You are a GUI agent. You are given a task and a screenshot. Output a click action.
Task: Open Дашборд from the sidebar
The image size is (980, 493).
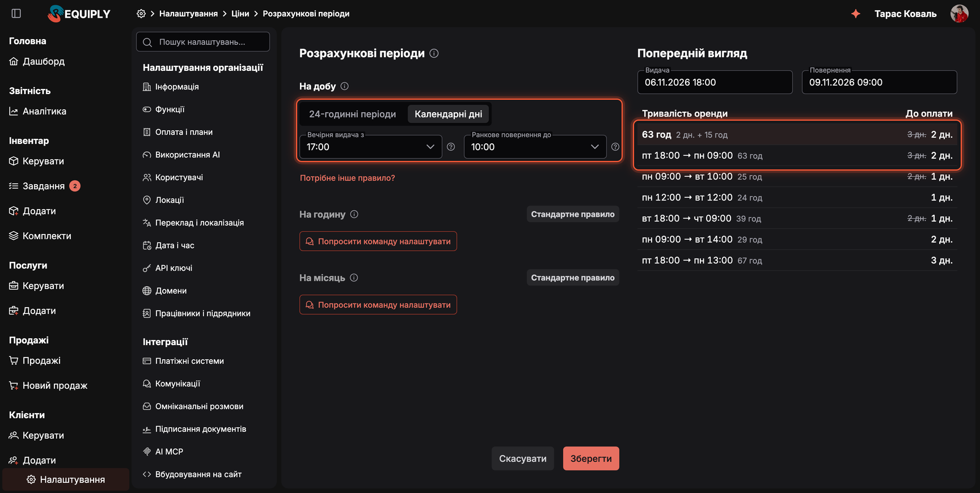[37, 61]
